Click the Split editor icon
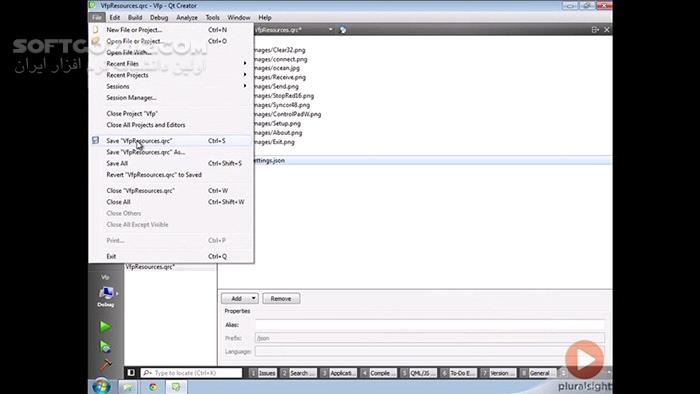Image resolution: width=700 pixels, height=394 pixels. (595, 29)
